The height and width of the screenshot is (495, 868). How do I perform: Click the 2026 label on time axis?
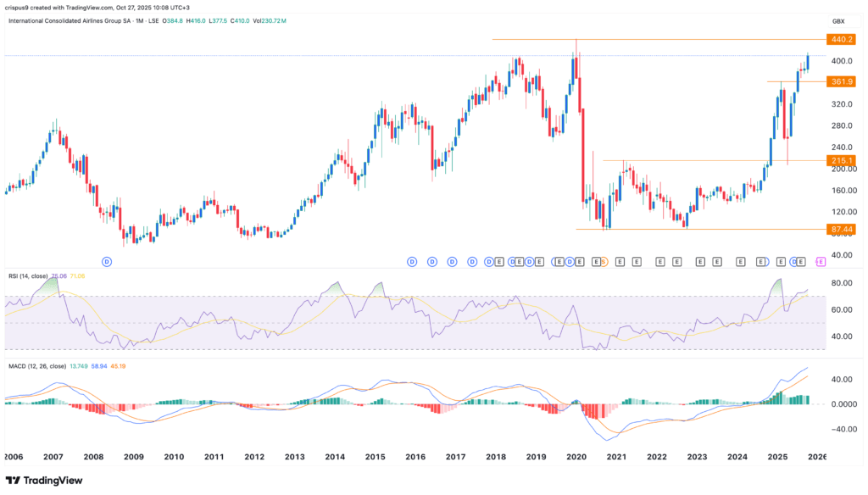(815, 457)
